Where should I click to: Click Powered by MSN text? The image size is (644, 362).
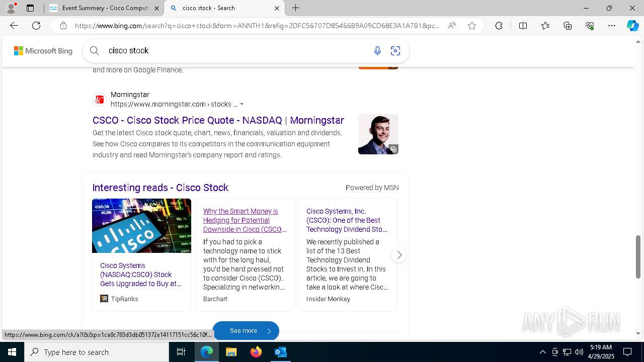tap(372, 188)
